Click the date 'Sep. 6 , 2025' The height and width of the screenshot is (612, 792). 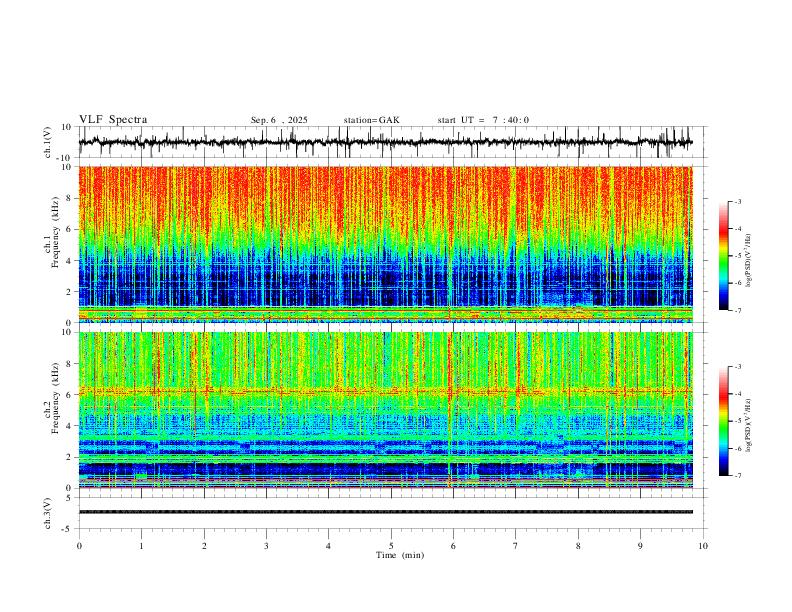(279, 120)
